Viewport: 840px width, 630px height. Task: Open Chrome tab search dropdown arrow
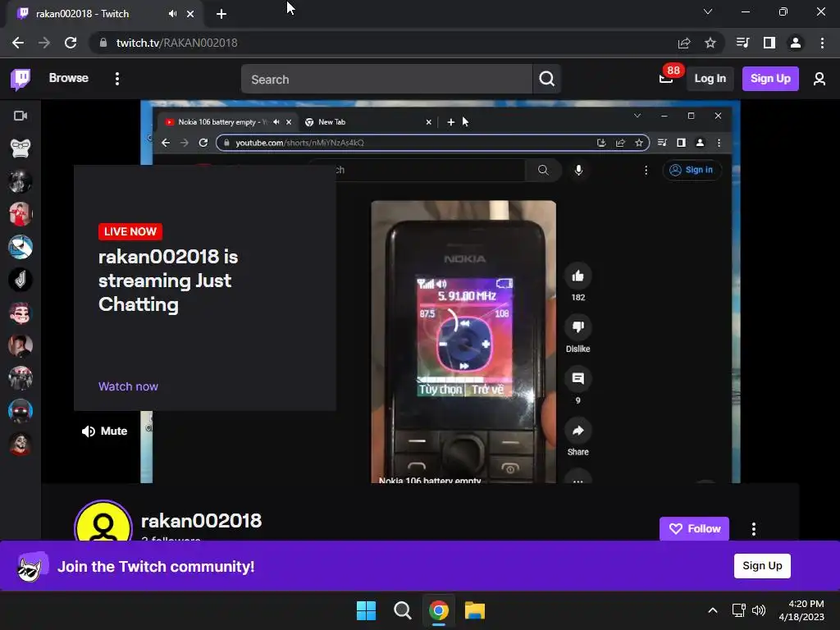tap(708, 11)
